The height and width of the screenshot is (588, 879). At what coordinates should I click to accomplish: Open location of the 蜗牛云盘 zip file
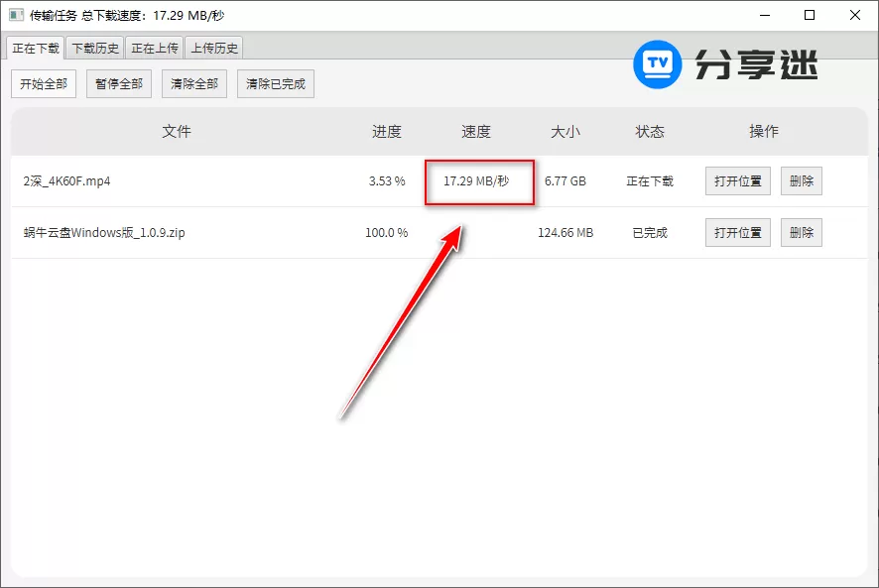tap(737, 232)
